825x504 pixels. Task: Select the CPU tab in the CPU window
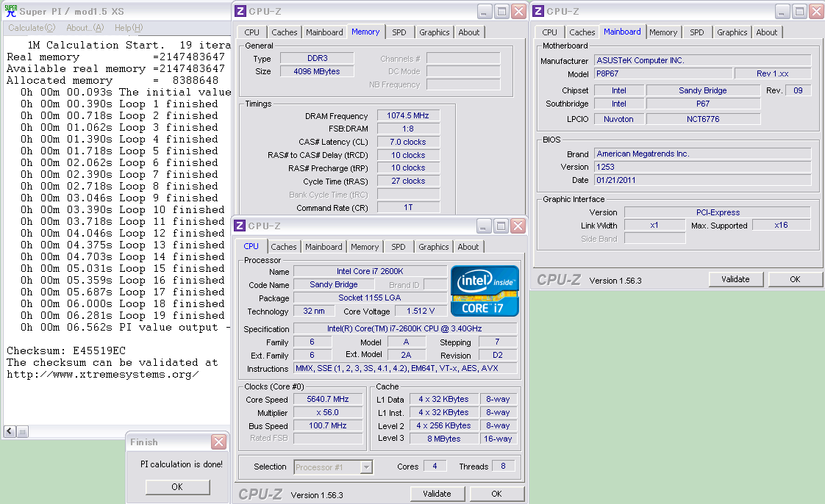(251, 246)
